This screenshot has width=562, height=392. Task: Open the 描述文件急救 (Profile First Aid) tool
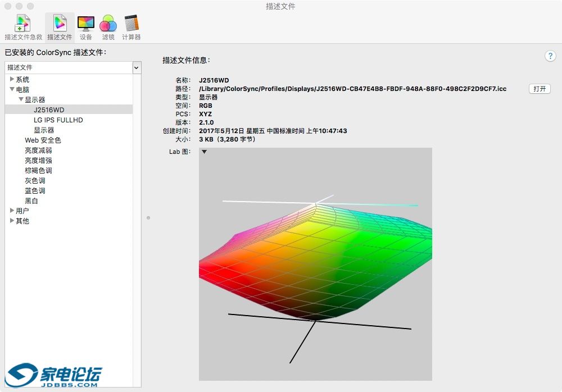(23, 27)
